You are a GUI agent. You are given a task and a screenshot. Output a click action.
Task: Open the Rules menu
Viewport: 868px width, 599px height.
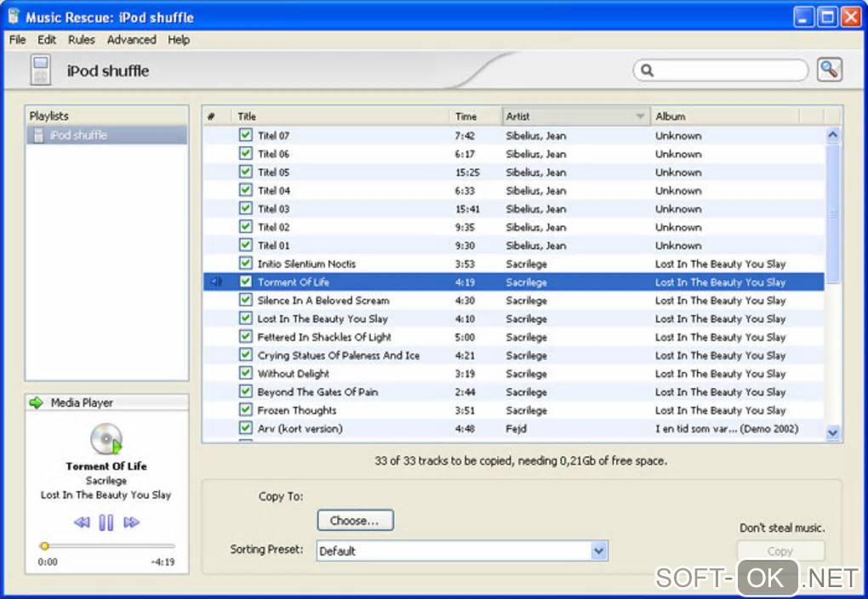(x=82, y=40)
